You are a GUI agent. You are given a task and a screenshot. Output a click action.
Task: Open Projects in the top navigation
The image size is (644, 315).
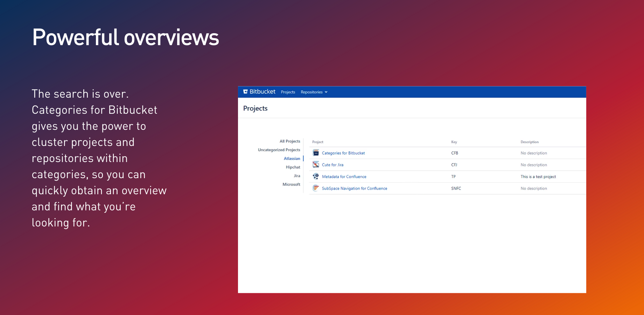tap(288, 92)
